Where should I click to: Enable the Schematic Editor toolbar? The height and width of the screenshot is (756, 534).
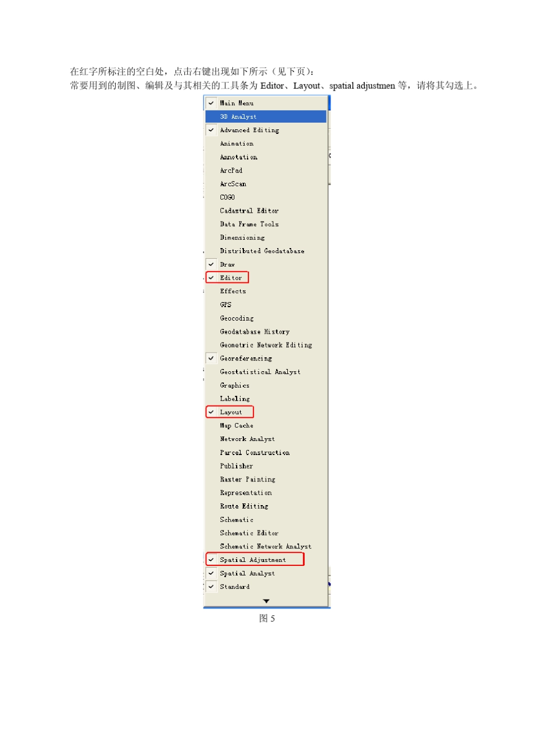(x=266, y=533)
